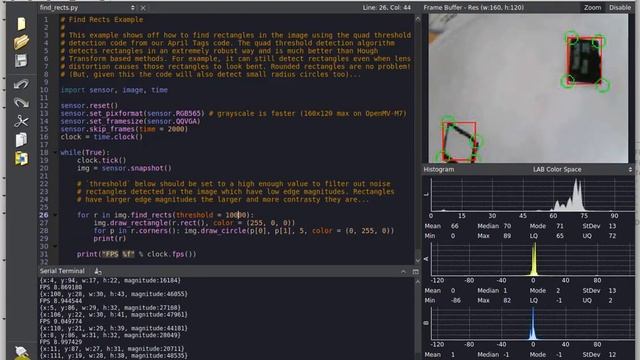
Task: Click the img.draw_rectangle line
Action: click(194, 223)
